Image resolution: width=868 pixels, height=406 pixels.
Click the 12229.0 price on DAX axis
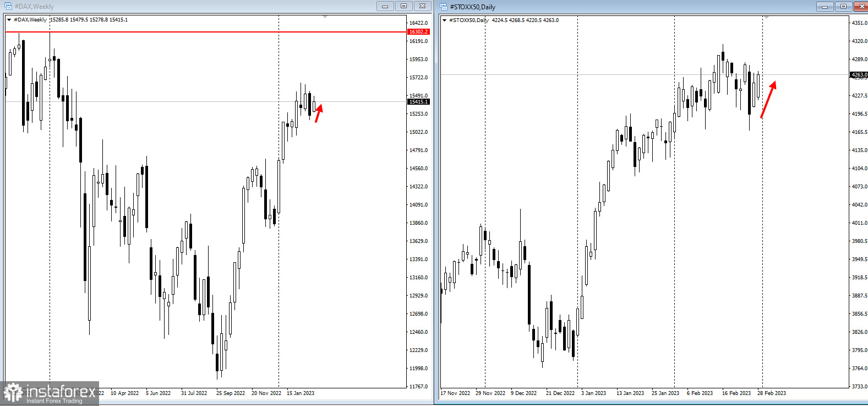click(418, 350)
